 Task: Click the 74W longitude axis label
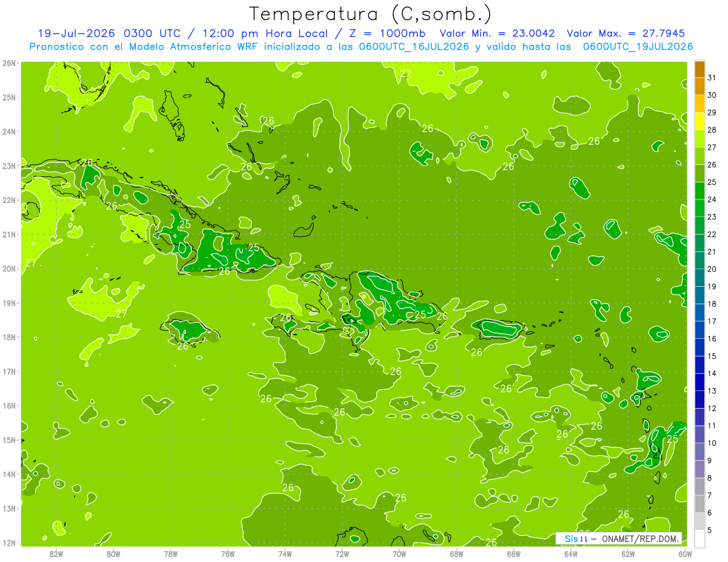click(x=285, y=554)
